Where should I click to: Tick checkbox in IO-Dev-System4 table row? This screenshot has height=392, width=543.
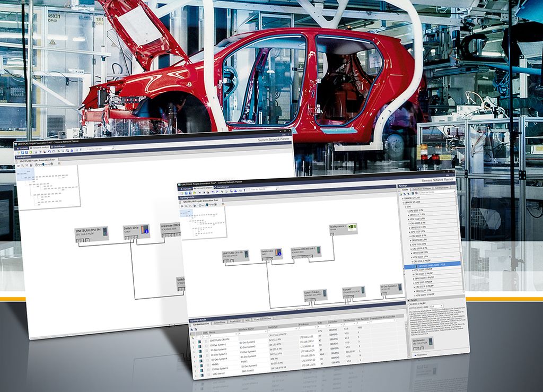(x=208, y=360)
